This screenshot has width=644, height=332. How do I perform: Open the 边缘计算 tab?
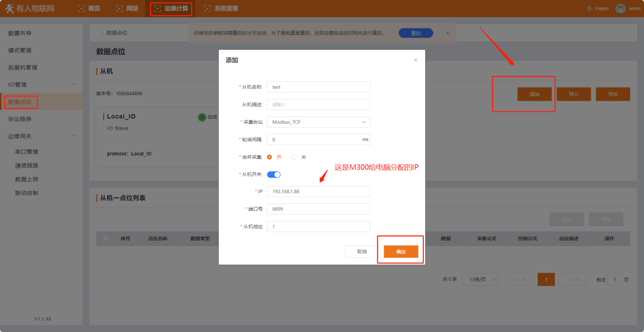[171, 9]
